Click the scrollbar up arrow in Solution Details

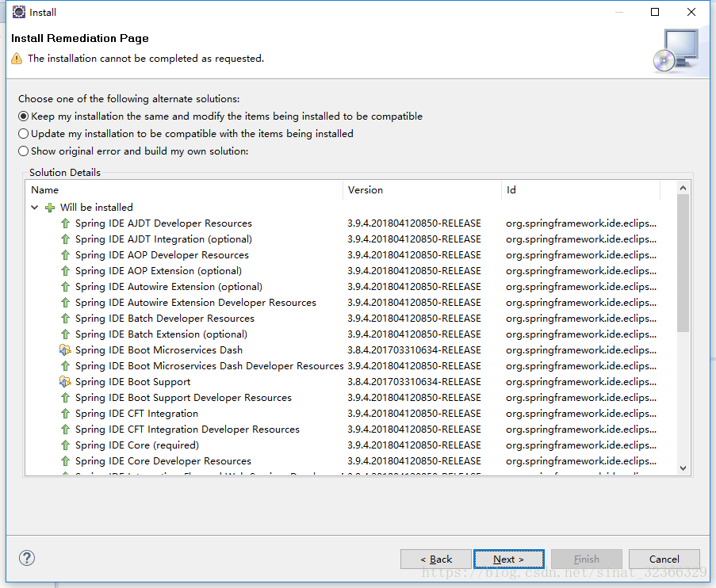pyautogui.click(x=683, y=188)
